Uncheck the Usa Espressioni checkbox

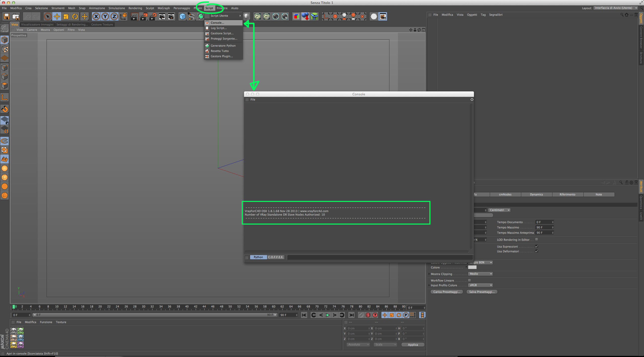(x=537, y=246)
